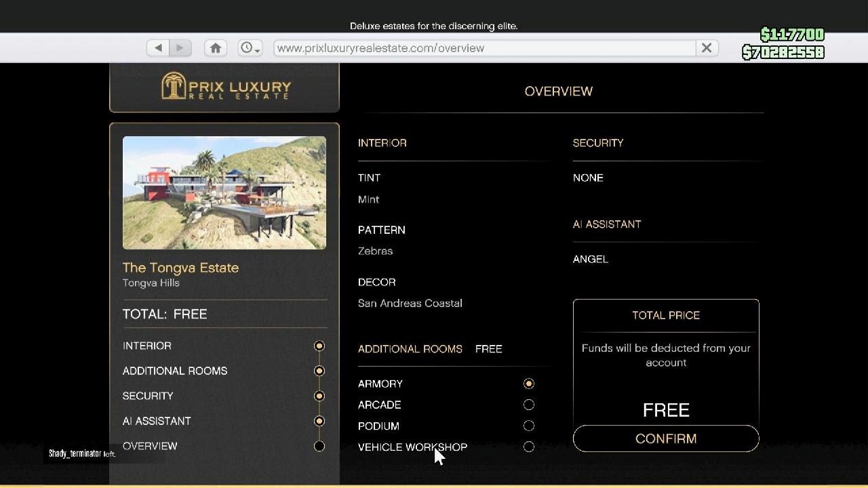This screenshot has height=488, width=868.
Task: Click the ANGEL AI assistant value
Action: [x=591, y=259]
